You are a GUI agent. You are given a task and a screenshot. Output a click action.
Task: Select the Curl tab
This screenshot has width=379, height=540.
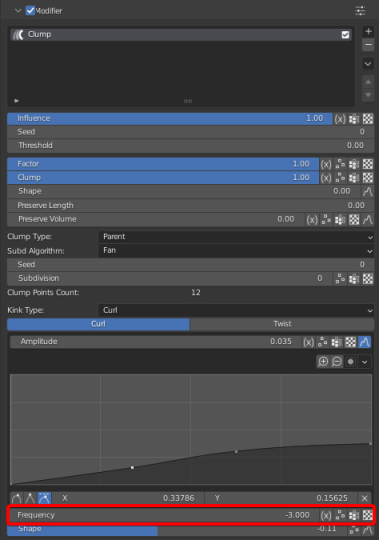tap(98, 324)
